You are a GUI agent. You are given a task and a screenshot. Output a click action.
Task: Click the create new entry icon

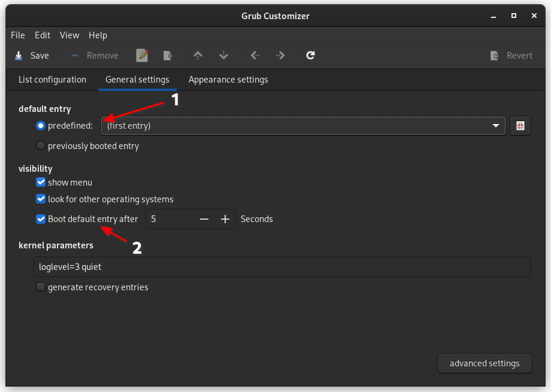click(168, 55)
